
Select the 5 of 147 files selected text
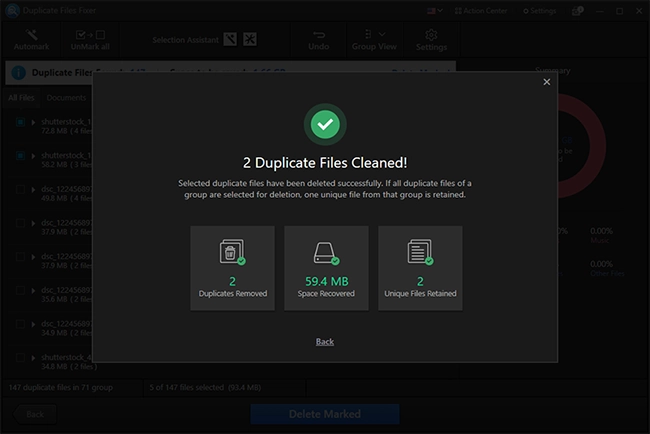pos(205,388)
